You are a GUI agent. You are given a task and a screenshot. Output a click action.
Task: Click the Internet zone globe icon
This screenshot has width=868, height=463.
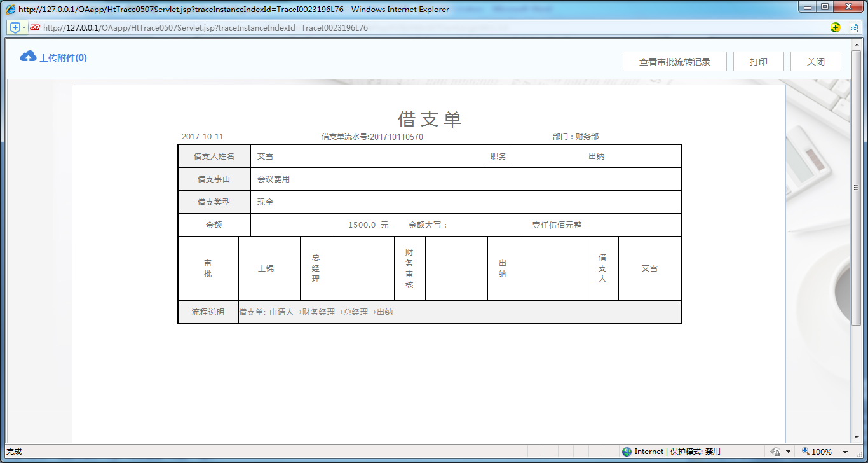click(x=626, y=452)
